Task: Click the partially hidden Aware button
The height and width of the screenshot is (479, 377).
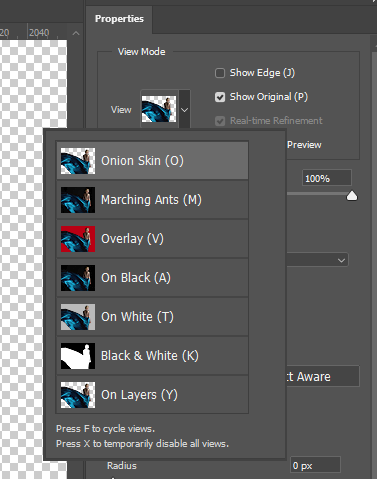Action: pos(323,376)
